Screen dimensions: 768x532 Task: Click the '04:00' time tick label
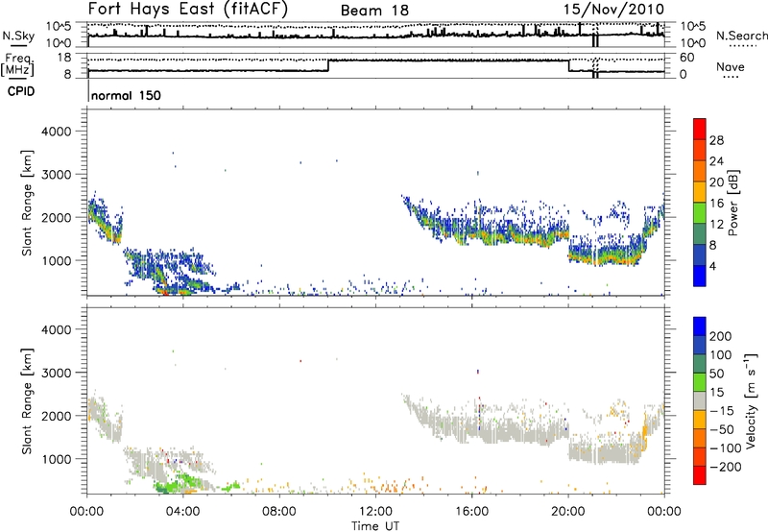point(183,512)
